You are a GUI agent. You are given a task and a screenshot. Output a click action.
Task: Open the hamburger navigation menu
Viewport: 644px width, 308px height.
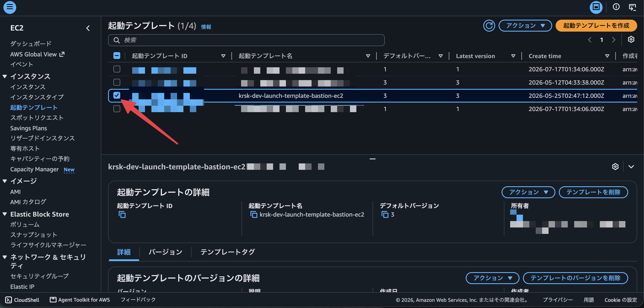(10, 7)
